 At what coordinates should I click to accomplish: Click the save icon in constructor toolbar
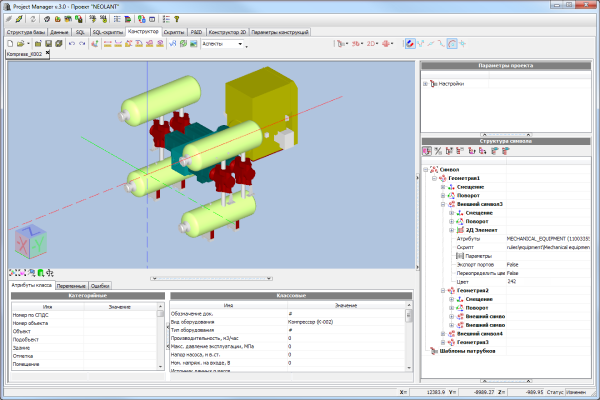coord(47,44)
